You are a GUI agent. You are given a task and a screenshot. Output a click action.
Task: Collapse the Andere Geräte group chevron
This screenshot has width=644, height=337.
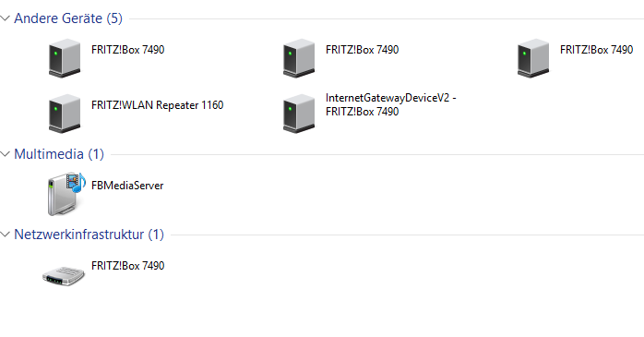(x=5, y=18)
